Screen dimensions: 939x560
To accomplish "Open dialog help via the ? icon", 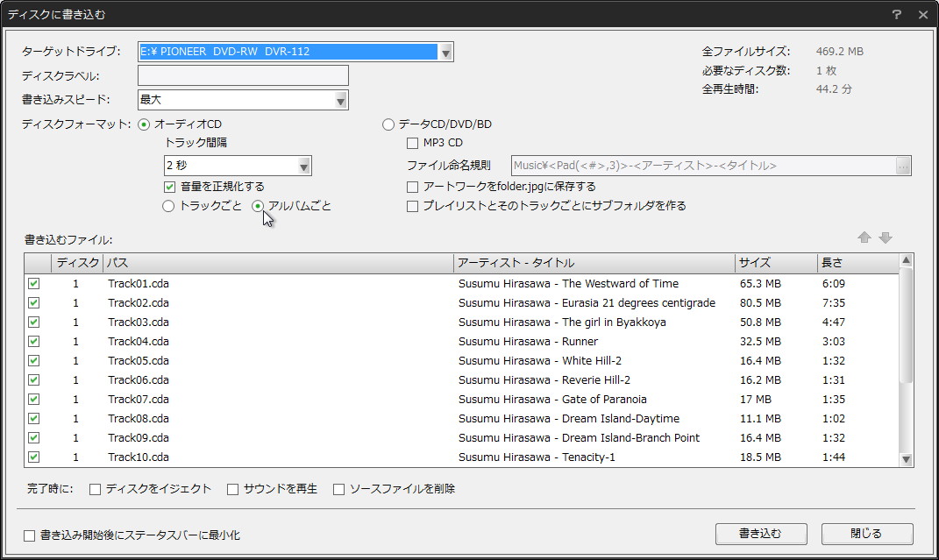I will [x=895, y=14].
